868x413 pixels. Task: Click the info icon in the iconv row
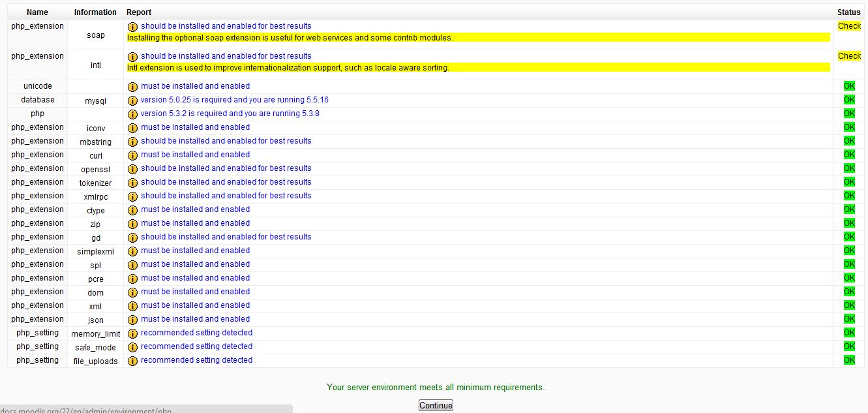(x=133, y=128)
